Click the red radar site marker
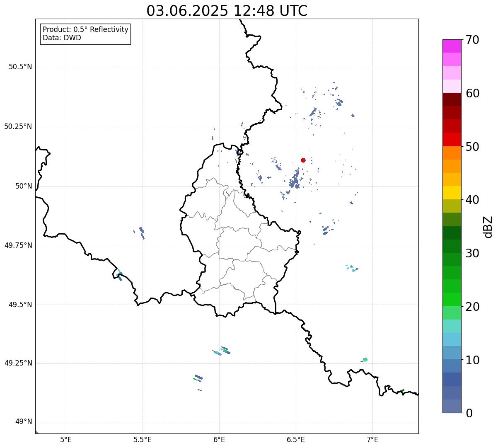The image size is (498, 448). pos(303,160)
